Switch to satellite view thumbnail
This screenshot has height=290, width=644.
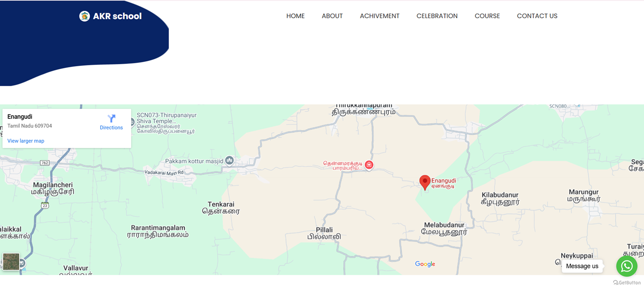click(x=11, y=262)
